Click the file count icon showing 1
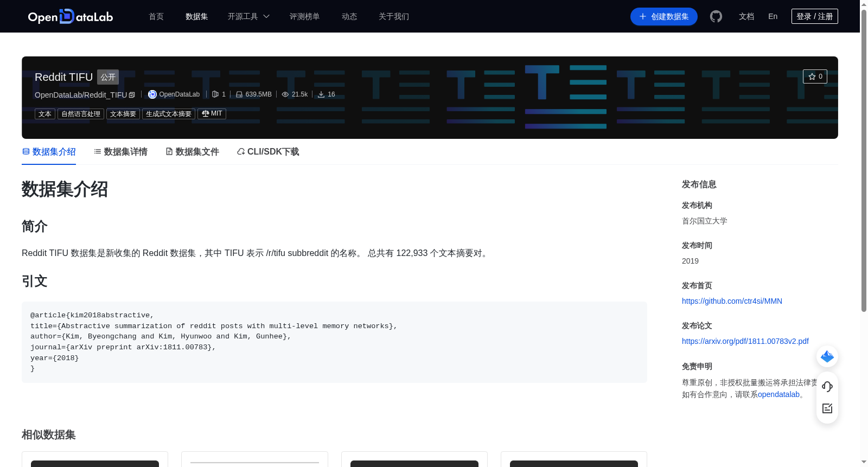The width and height of the screenshot is (868, 467). [x=215, y=94]
